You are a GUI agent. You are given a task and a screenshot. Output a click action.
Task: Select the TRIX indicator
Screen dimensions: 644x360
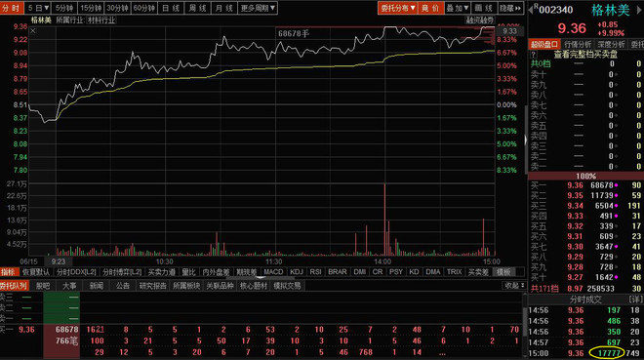click(x=454, y=272)
